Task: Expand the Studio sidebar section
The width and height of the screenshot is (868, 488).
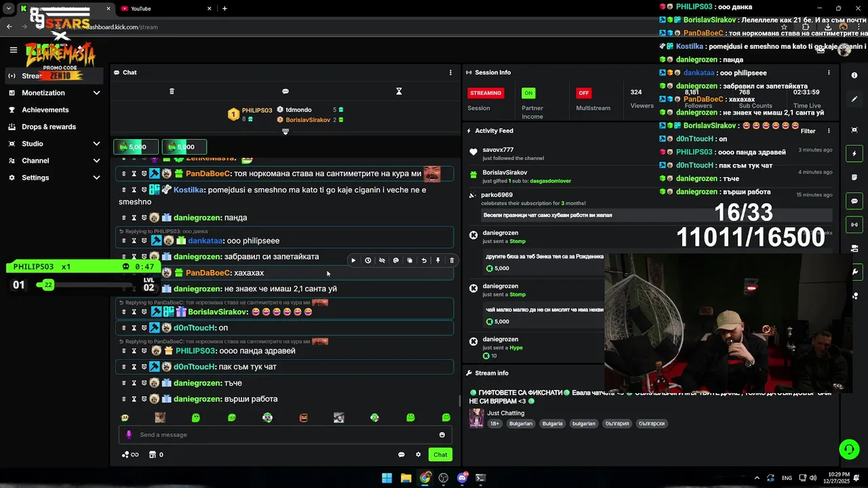Action: (x=96, y=144)
